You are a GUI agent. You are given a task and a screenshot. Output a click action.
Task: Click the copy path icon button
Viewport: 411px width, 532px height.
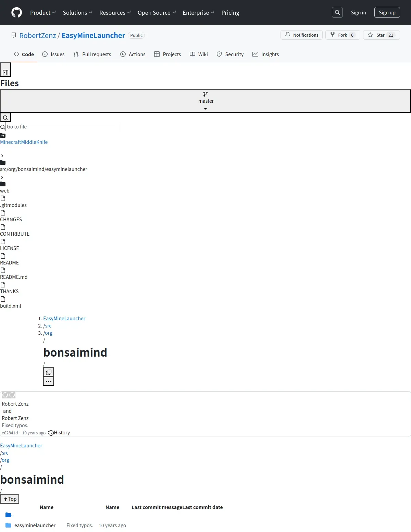click(x=49, y=372)
